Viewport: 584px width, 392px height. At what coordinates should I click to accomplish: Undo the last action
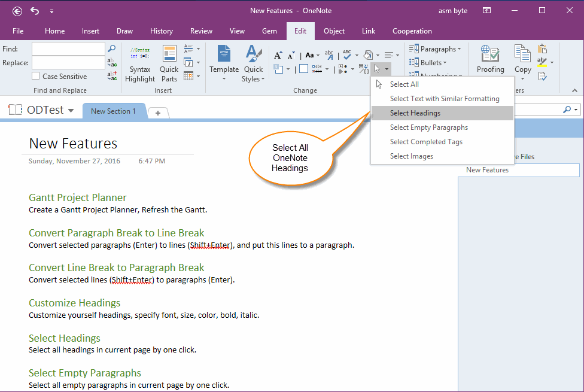35,11
